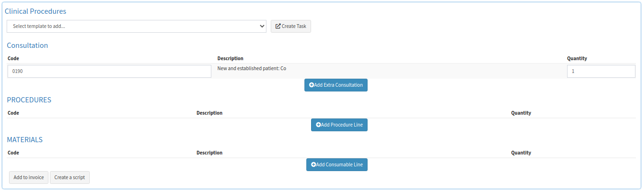Click the Quantity column header under MATERIALS

pos(521,153)
